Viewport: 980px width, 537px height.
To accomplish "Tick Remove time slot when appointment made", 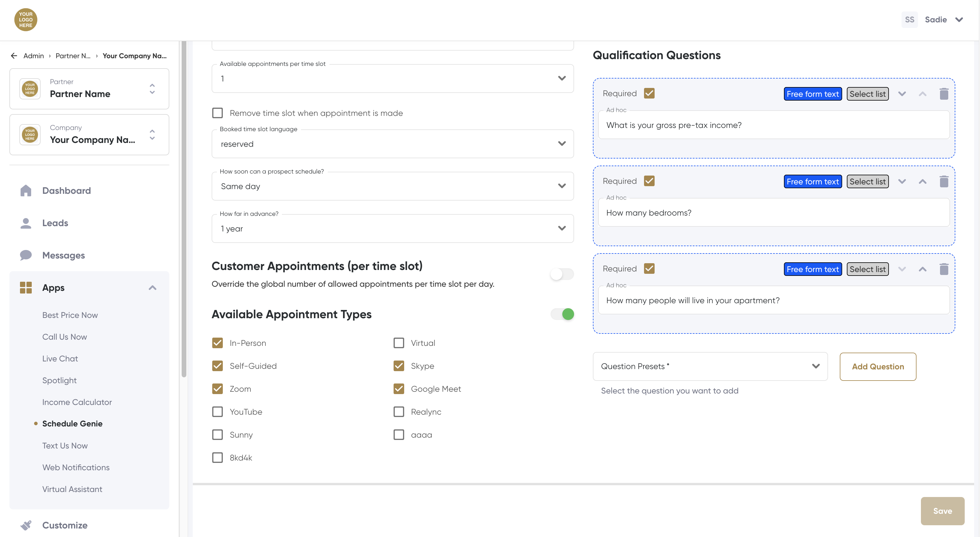I will pyautogui.click(x=217, y=113).
